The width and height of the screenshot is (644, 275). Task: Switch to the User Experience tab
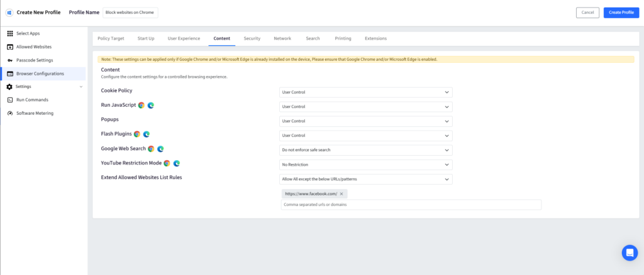point(184,38)
